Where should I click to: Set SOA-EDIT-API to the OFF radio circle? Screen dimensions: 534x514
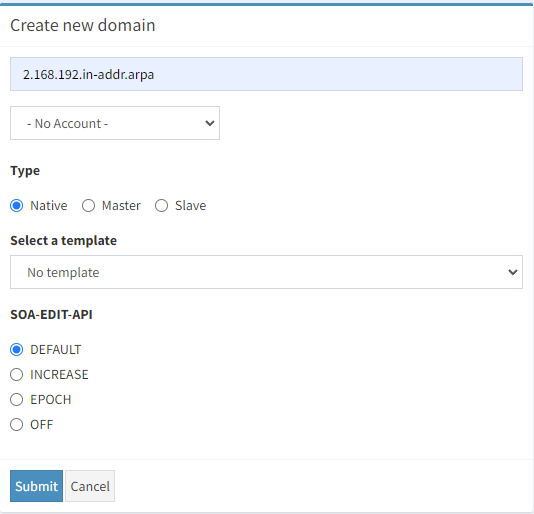point(17,425)
